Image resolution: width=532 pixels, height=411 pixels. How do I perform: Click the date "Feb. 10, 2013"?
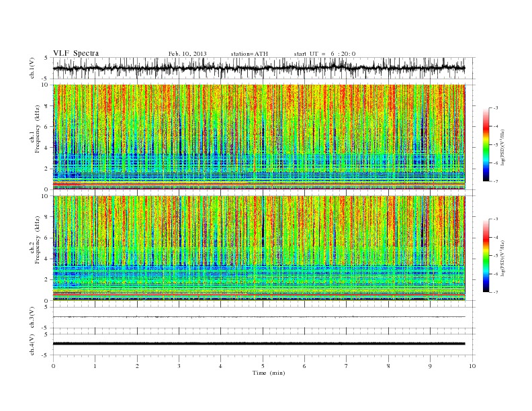(x=187, y=54)
